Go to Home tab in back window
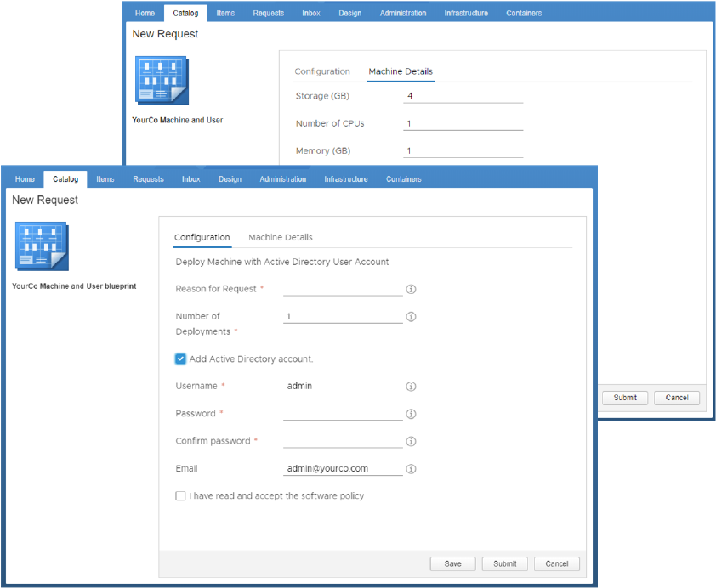 pyautogui.click(x=145, y=14)
